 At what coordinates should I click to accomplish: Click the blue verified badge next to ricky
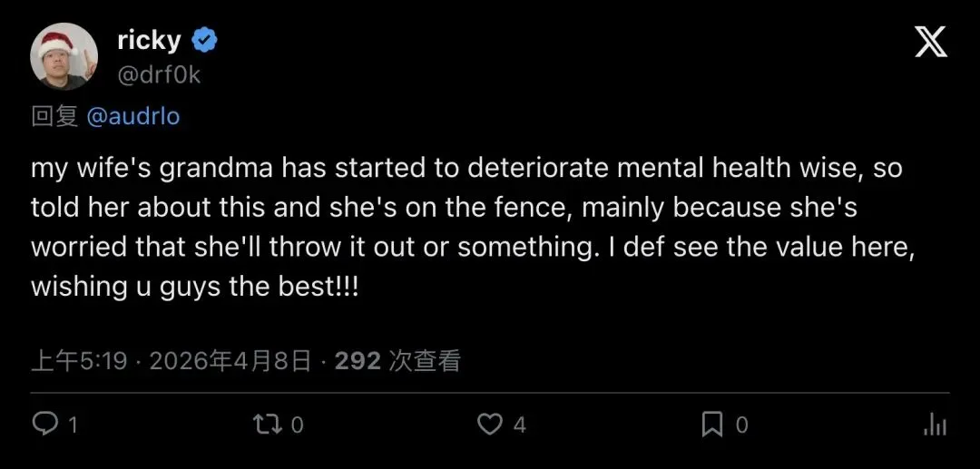coord(205,41)
